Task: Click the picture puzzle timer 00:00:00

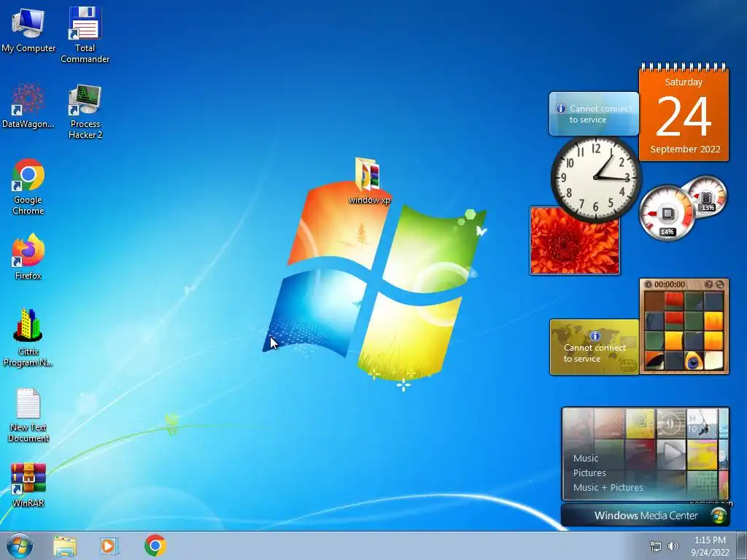Action: tap(670, 284)
